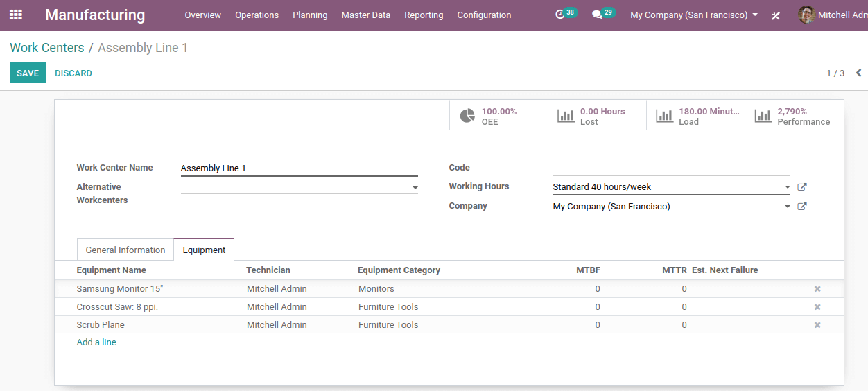Click Monitors category cell
This screenshot has height=391, width=868.
point(376,289)
